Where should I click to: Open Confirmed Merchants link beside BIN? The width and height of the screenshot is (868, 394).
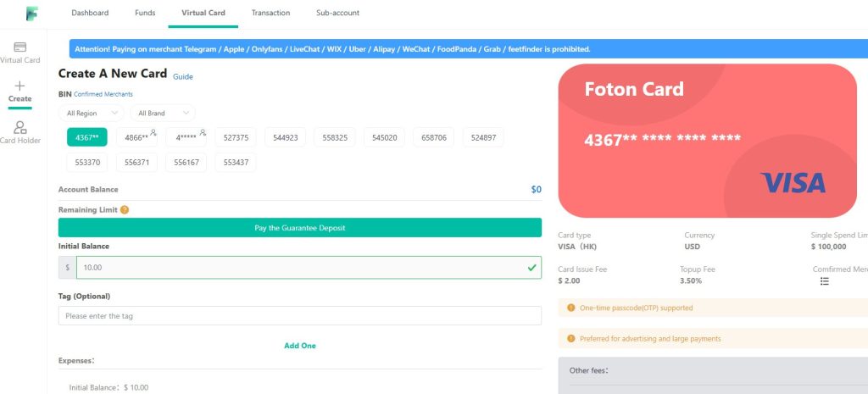pyautogui.click(x=103, y=94)
